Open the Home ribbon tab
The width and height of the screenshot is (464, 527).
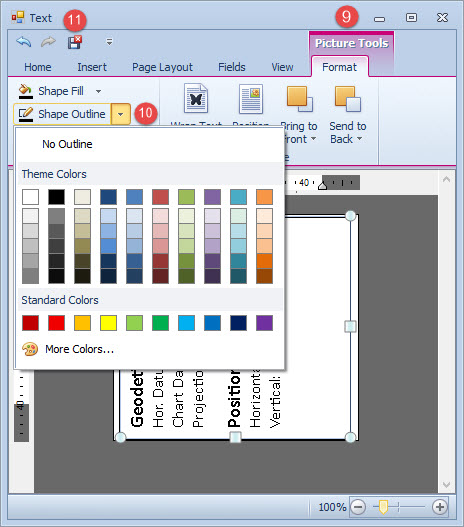tap(38, 67)
